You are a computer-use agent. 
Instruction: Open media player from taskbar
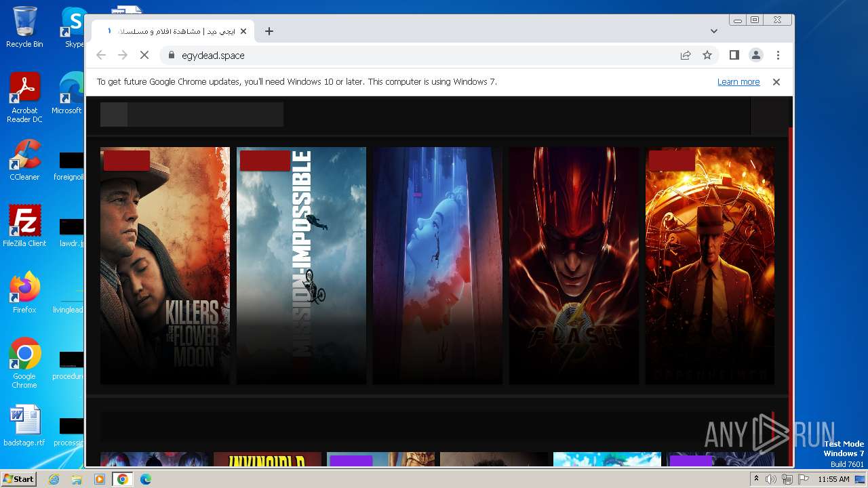coord(100,479)
